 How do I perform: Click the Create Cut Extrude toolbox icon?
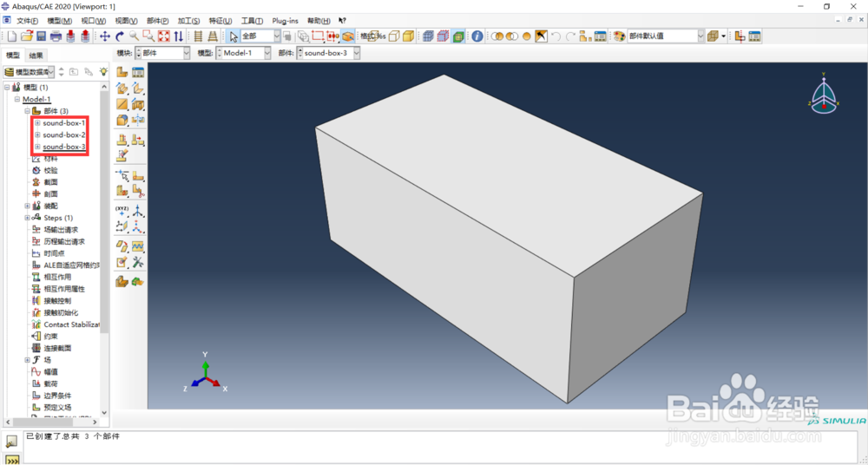point(138,104)
